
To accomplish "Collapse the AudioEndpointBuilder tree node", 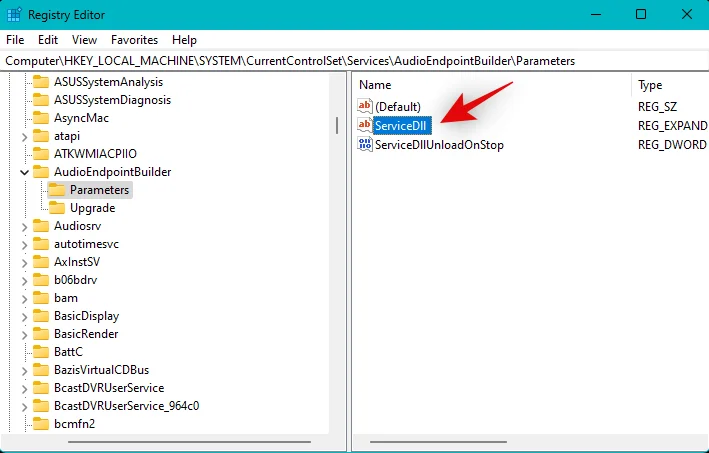I will [x=25, y=172].
